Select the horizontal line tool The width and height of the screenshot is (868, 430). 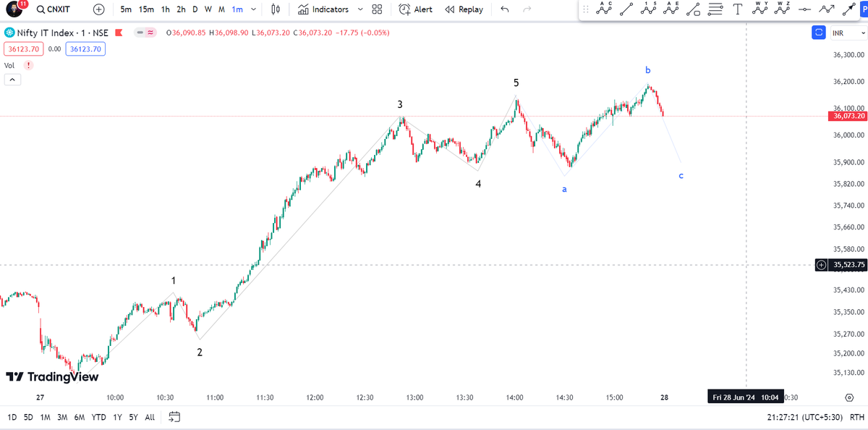pyautogui.click(x=804, y=9)
